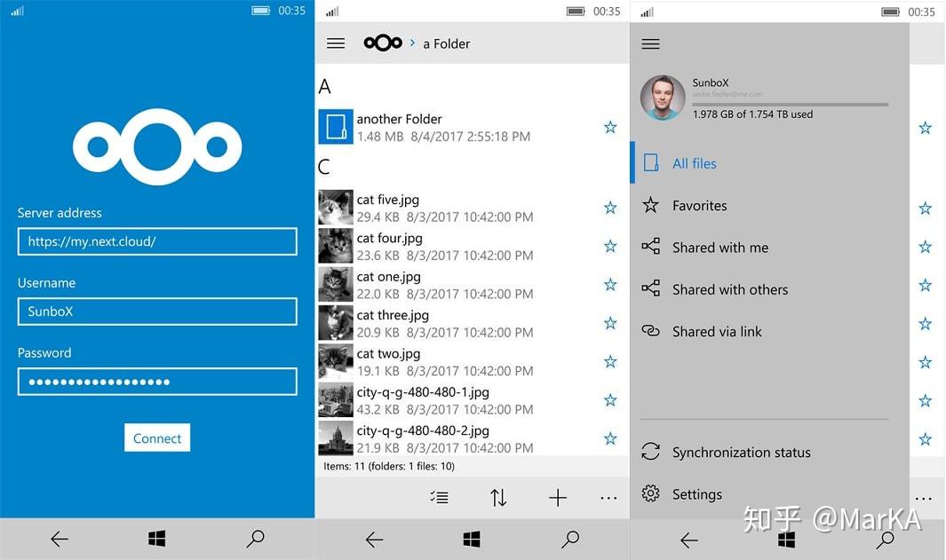The image size is (946, 560).
Task: Click the storage usage progress bar
Action: click(791, 105)
